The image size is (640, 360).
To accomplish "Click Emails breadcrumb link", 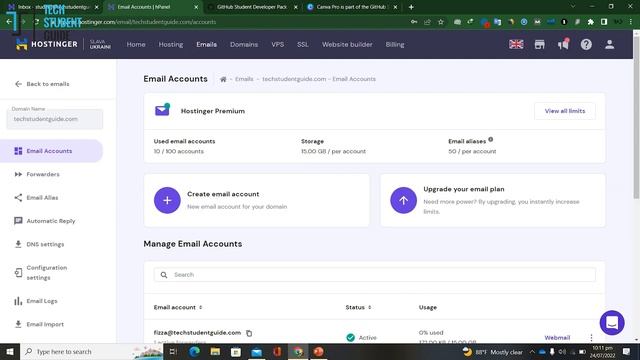I will coord(244,79).
